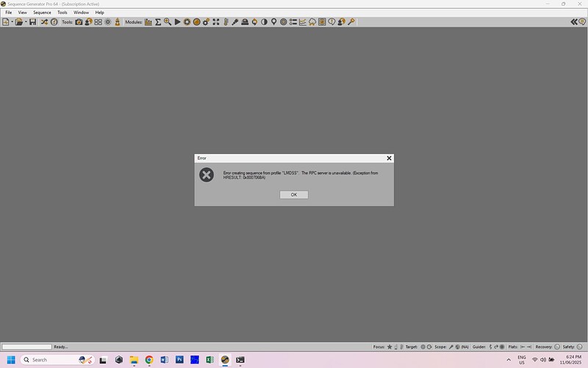Click the zoom magnifier module icon

coord(168,22)
